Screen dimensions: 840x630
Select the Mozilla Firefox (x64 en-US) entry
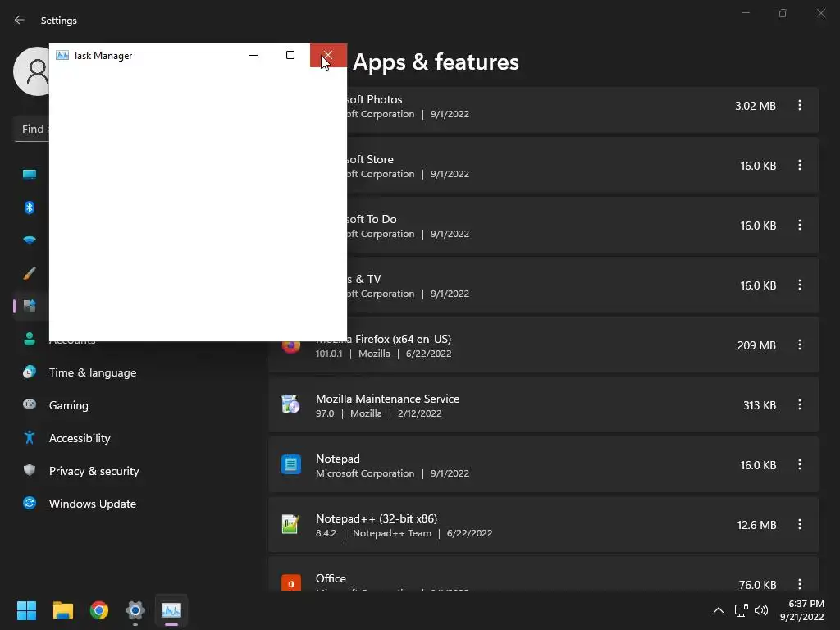click(544, 345)
